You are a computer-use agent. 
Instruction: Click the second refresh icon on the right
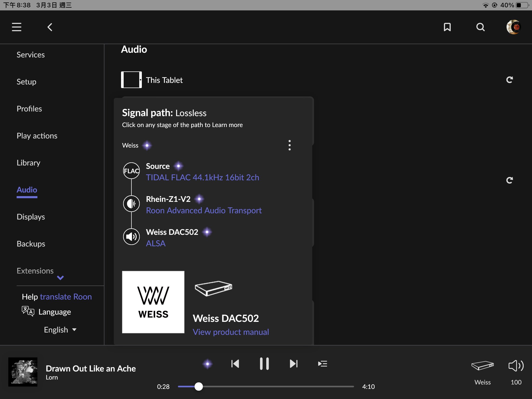(510, 180)
